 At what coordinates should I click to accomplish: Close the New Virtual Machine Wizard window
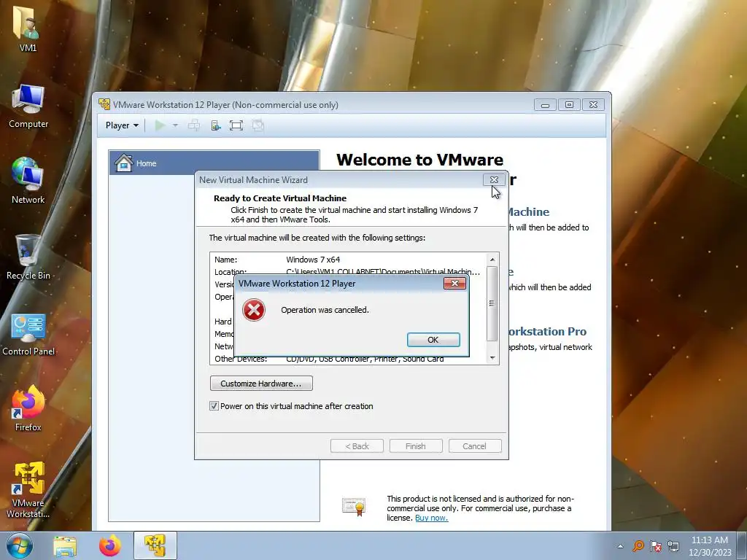click(494, 179)
